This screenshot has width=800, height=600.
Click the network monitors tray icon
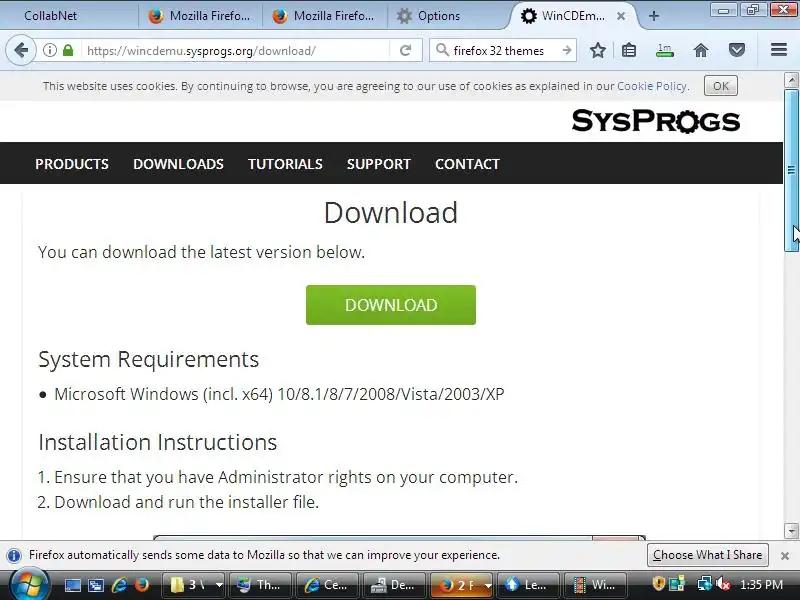(x=705, y=584)
